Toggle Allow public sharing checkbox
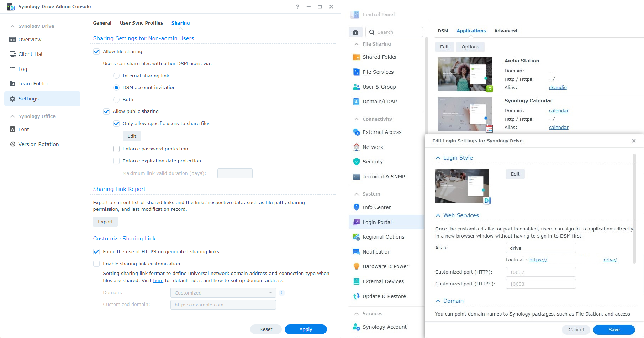644x338 pixels. tap(106, 111)
